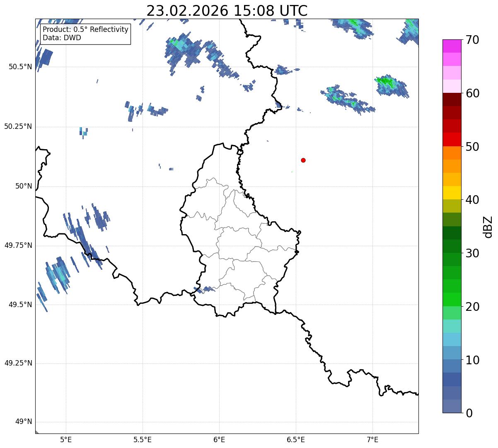Click the latitude label 49.25°N
Viewport: 498px width, 448px height.
(18, 363)
